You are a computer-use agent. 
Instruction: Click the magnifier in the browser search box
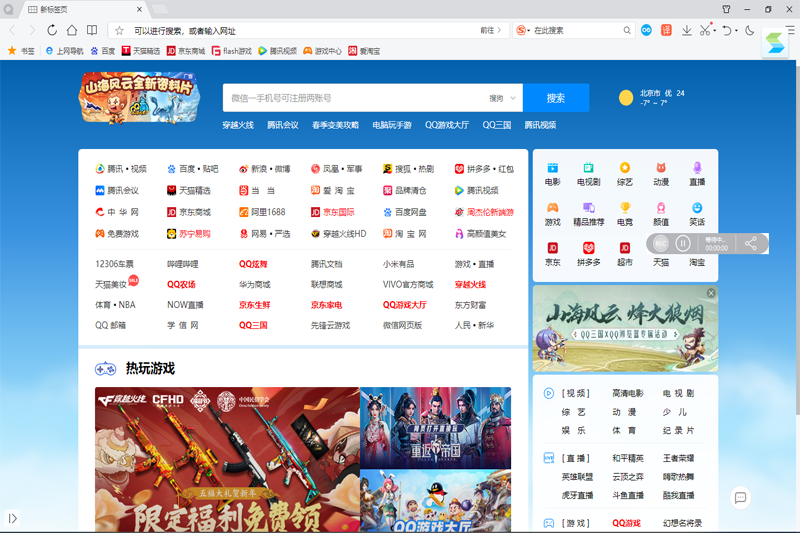tap(627, 31)
